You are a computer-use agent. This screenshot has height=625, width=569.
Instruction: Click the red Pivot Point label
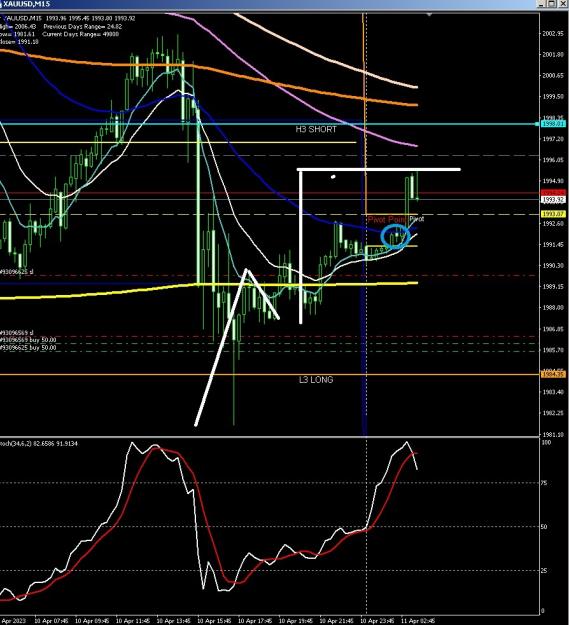click(x=387, y=220)
